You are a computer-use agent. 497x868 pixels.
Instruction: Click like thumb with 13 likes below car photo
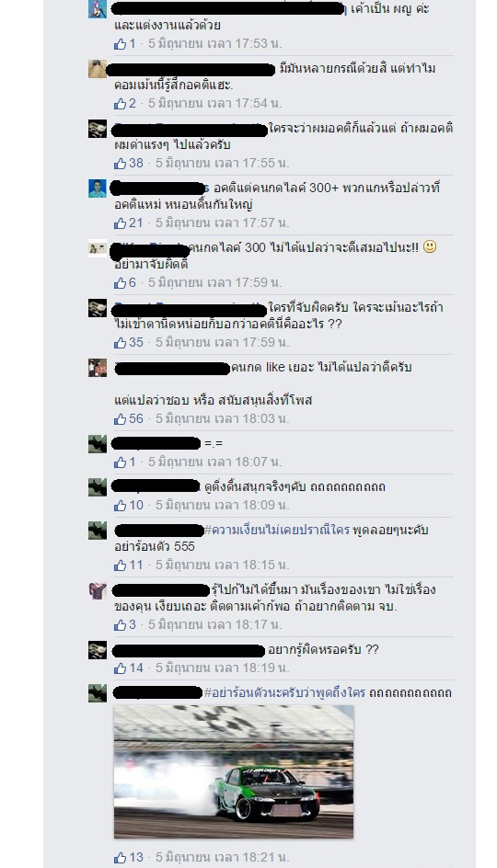click(x=121, y=858)
